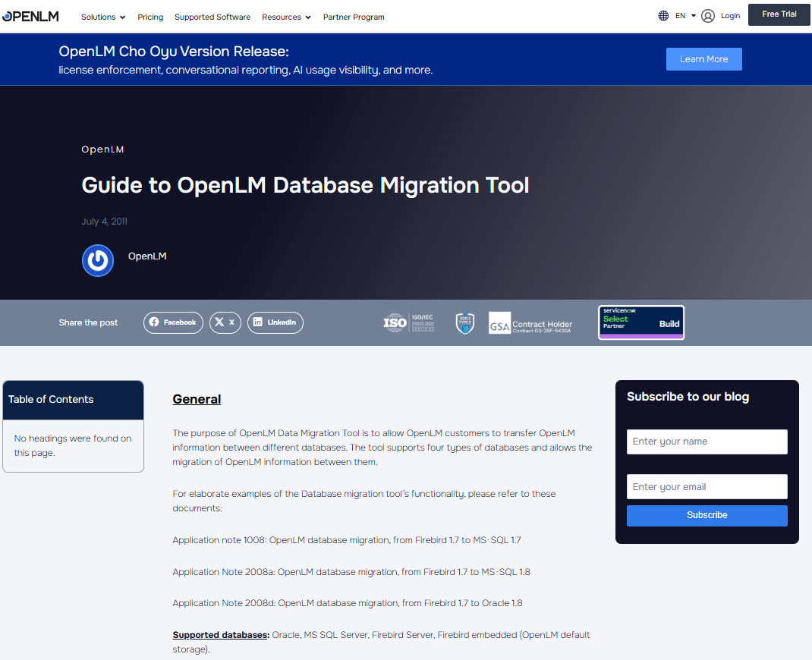Click 'No headings were found' message

coord(73,445)
